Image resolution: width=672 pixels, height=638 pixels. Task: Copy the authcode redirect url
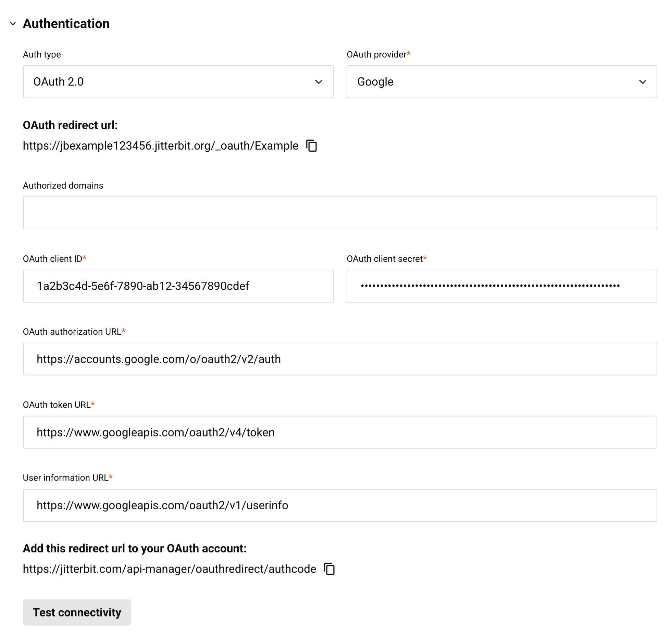point(329,569)
